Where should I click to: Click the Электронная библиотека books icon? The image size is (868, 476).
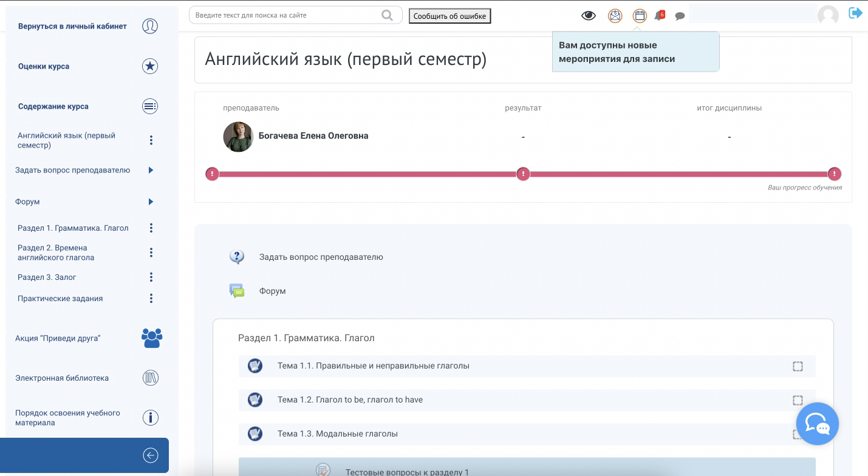click(150, 378)
